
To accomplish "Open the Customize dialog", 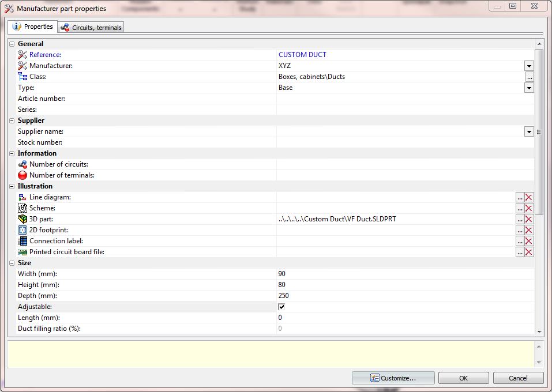I will coord(393,378).
